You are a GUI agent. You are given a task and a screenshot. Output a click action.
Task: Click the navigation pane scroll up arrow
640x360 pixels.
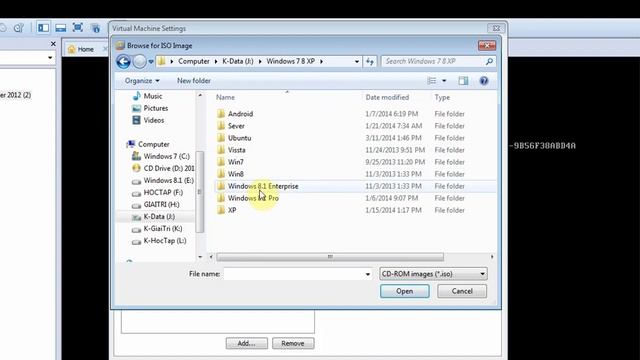200,96
